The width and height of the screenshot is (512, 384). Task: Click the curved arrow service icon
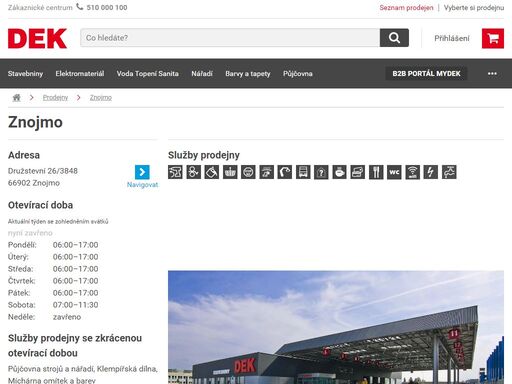[x=285, y=172]
